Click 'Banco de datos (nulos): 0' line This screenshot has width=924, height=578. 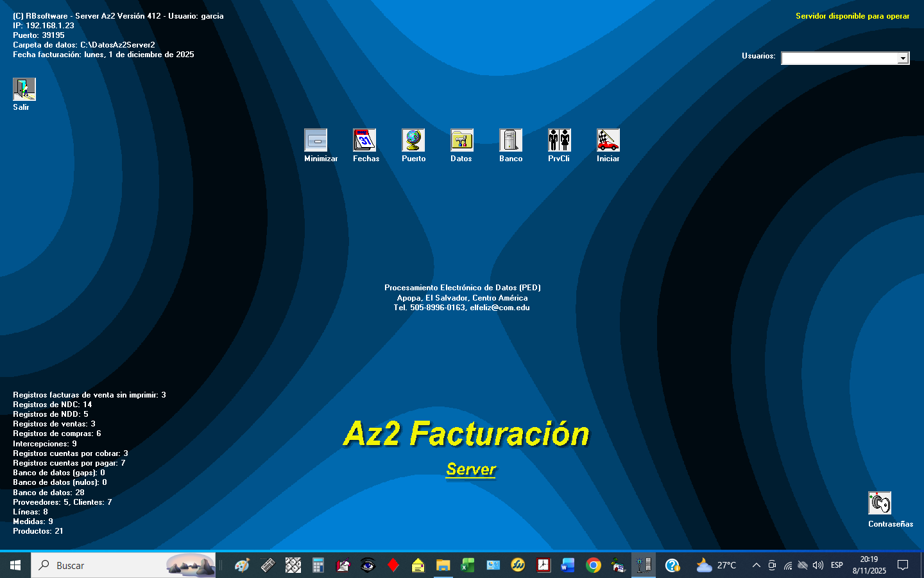click(60, 482)
